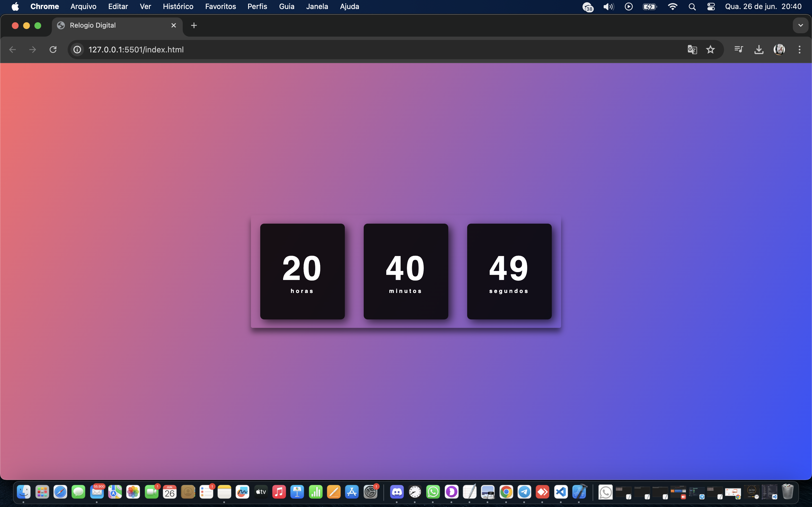812x507 pixels.
Task: Click the Chrome profile avatar
Action: (779, 50)
